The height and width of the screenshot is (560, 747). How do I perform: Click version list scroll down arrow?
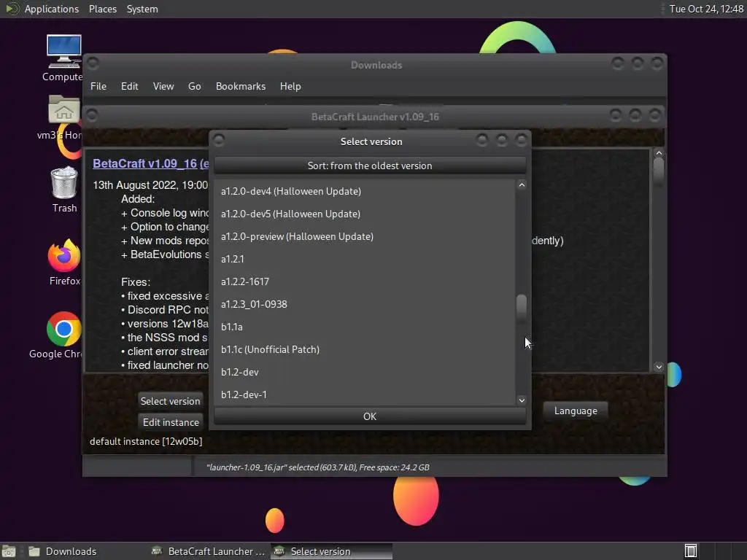click(522, 400)
